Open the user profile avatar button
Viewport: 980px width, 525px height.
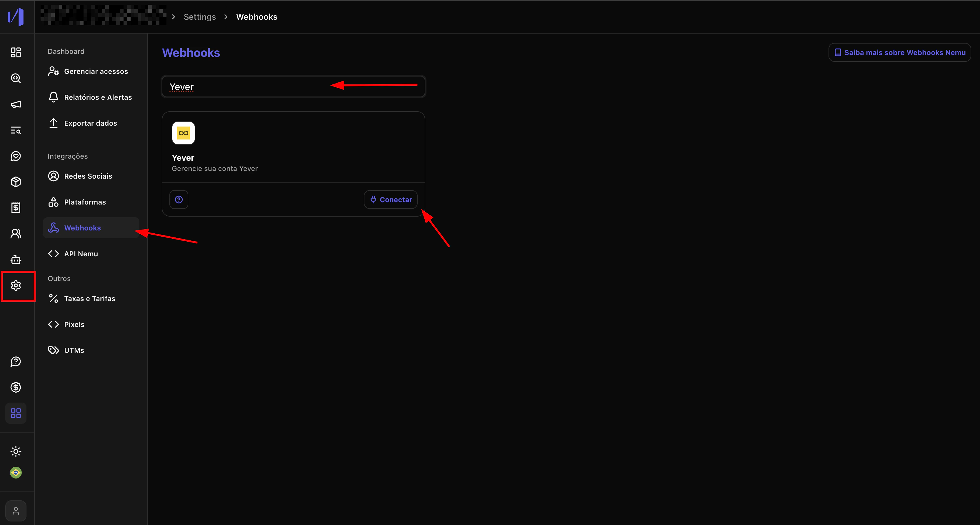(16, 511)
